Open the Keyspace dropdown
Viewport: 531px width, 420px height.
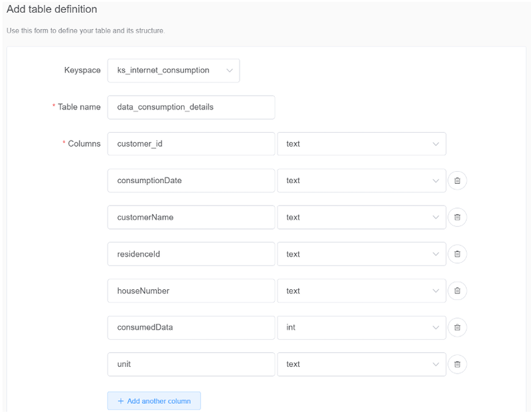173,70
